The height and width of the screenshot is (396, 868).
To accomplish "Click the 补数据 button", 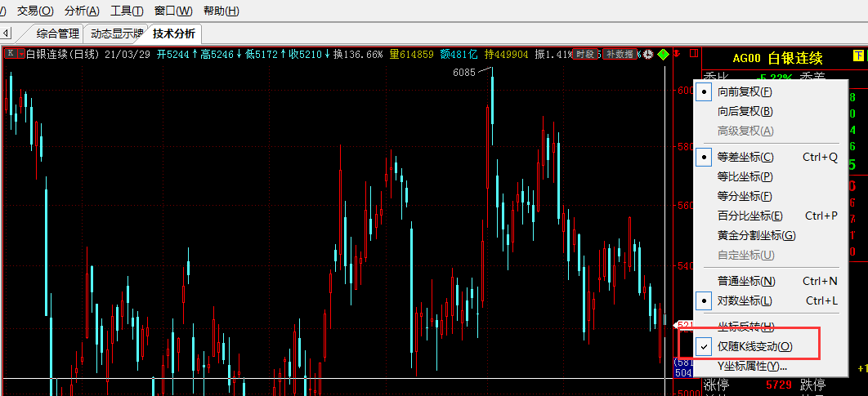I will [620, 54].
